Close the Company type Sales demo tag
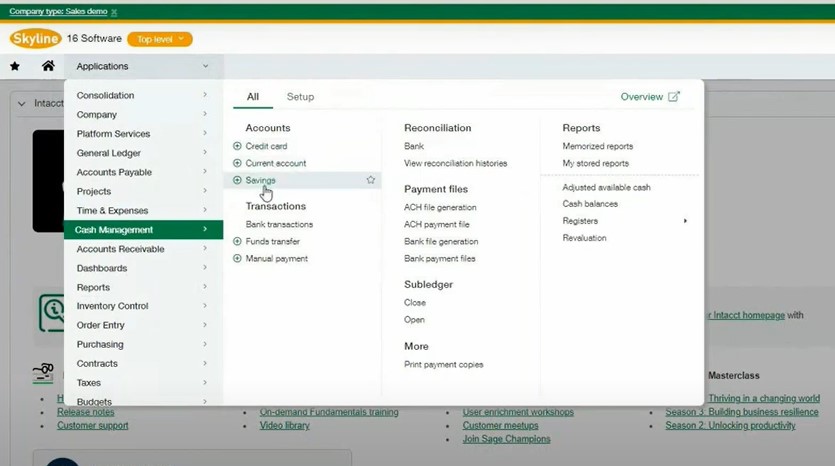This screenshot has height=466, width=835. (114, 12)
